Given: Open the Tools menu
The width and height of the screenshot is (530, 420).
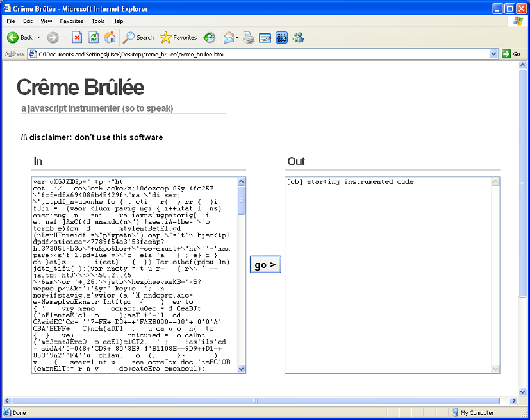Looking at the screenshot, I should pos(97,21).
